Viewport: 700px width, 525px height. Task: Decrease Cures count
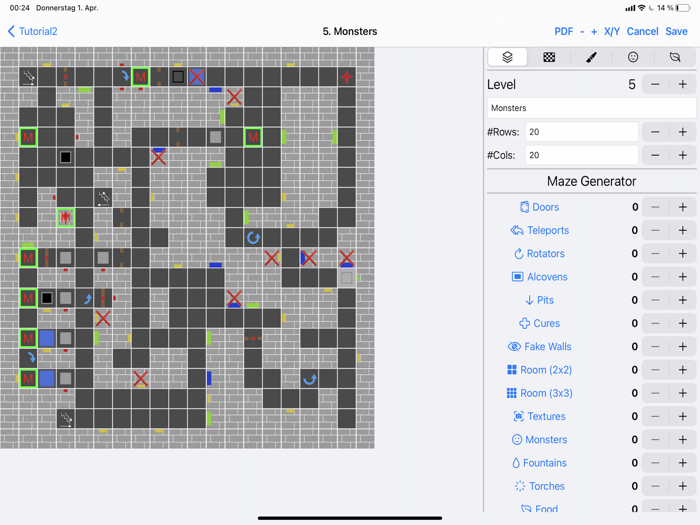655,323
